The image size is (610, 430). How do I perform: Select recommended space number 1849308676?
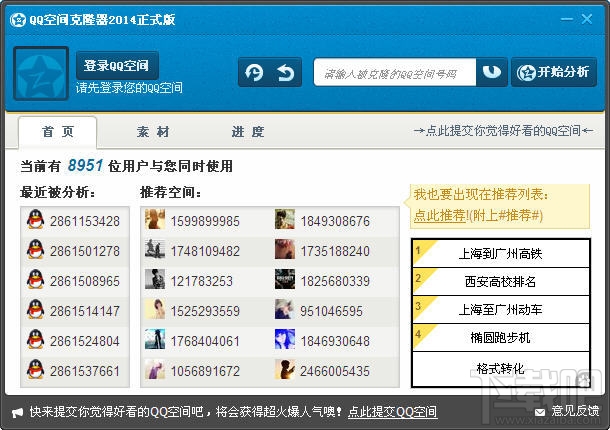tap(335, 221)
